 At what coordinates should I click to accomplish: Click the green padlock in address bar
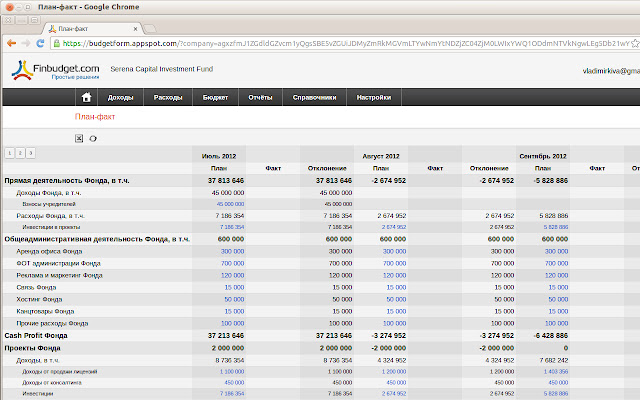57,43
